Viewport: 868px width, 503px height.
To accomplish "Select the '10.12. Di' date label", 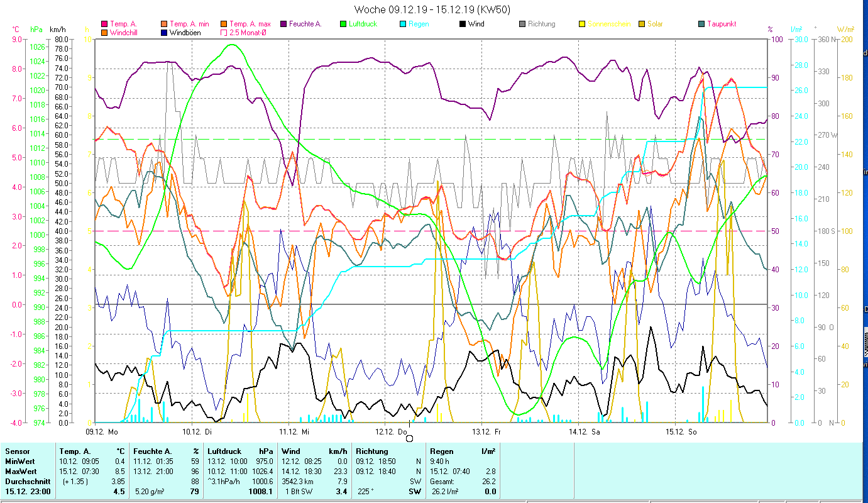I will pyautogui.click(x=196, y=432).
